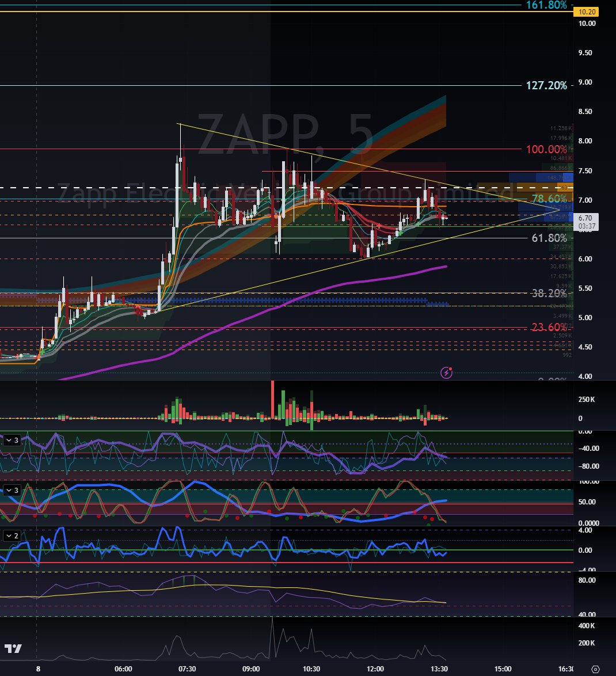Click the 80.00 RSI scale value
This screenshot has width=616, height=676.
coord(587,580)
